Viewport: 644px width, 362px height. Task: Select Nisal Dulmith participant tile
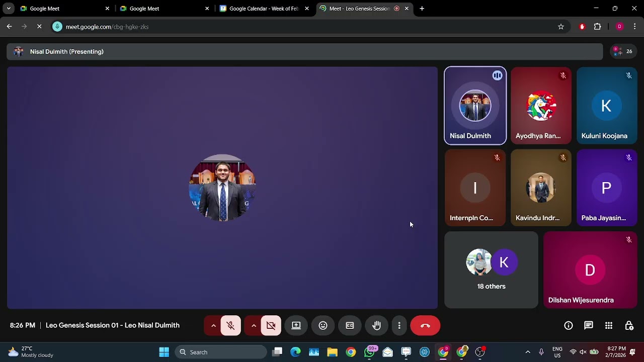tap(475, 106)
